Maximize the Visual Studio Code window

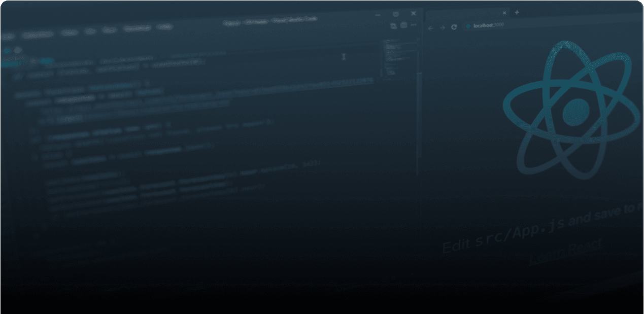396,14
